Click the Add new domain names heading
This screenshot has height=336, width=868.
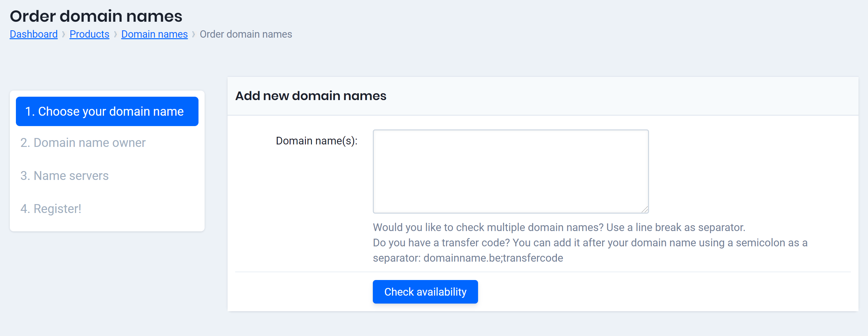pyautogui.click(x=311, y=95)
